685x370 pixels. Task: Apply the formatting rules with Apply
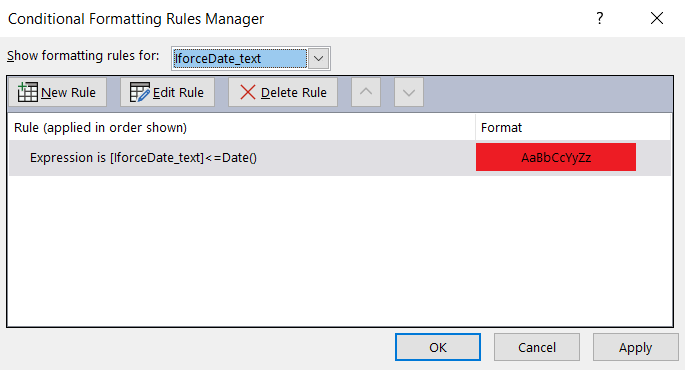636,347
